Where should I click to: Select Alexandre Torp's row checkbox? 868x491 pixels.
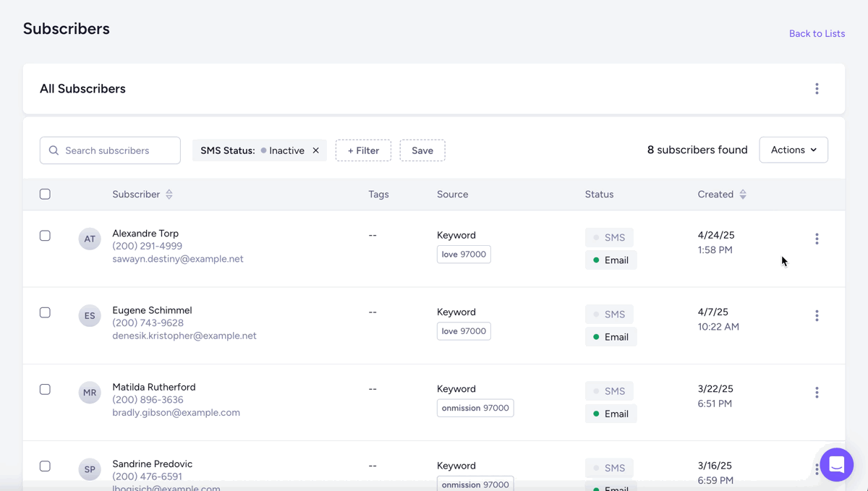tap(45, 234)
